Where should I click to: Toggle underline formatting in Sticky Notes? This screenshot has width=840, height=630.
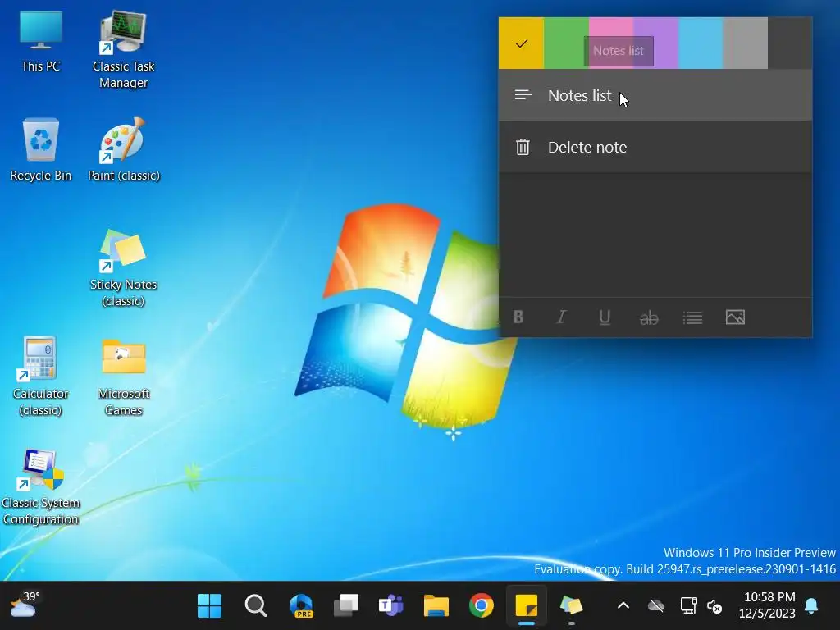[x=605, y=317]
